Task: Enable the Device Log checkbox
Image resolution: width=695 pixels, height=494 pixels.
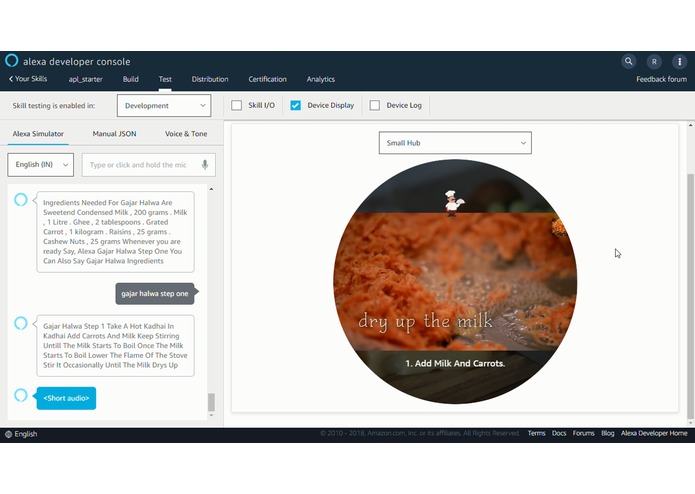Action: click(x=375, y=105)
